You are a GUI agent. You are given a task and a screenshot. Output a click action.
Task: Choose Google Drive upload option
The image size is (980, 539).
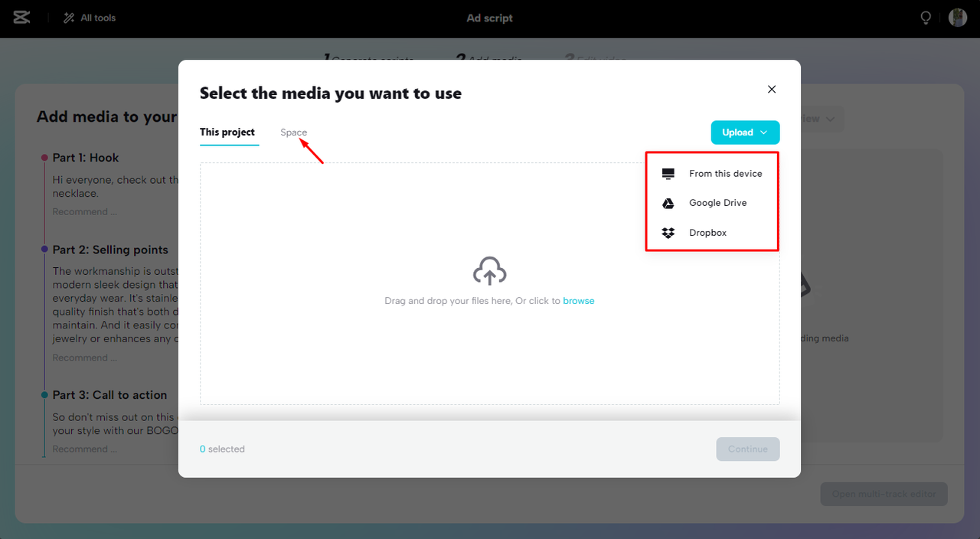(712, 203)
